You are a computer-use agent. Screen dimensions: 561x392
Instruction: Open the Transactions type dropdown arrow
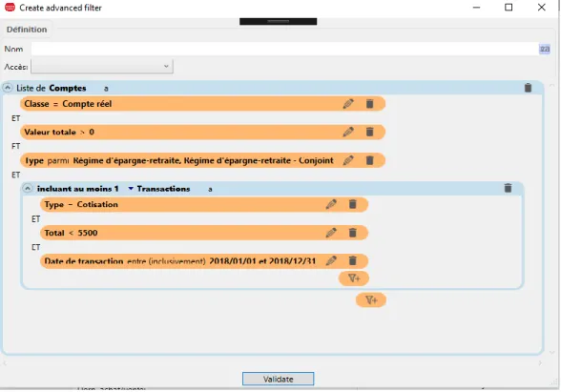(x=131, y=189)
